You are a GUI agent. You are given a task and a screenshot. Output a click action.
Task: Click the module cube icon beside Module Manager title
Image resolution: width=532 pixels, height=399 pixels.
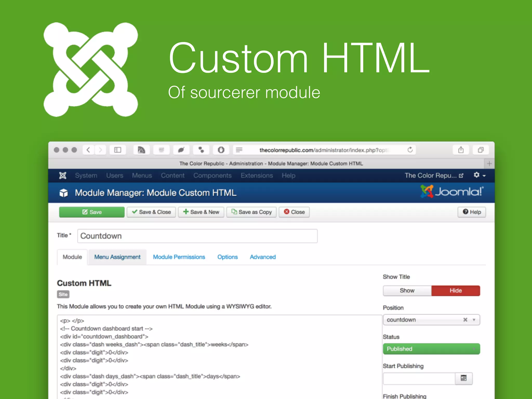[64, 193]
